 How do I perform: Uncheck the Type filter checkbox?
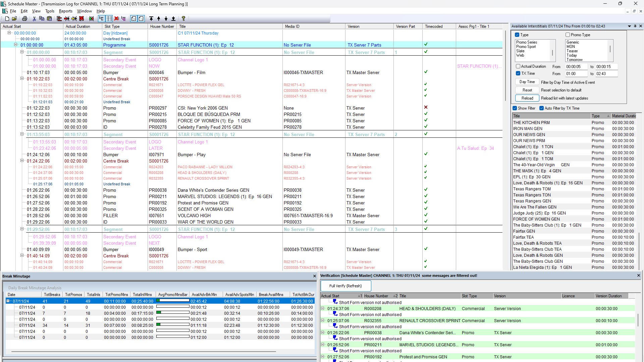(517, 35)
